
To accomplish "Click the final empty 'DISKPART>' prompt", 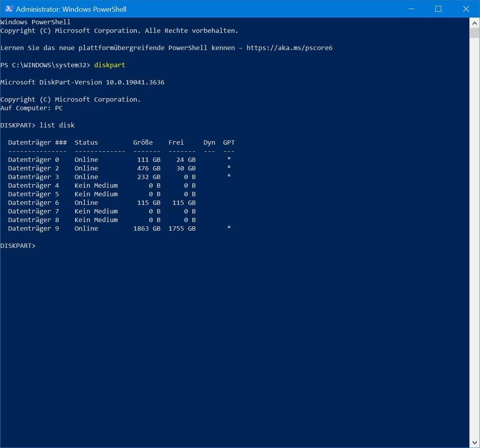I will coord(18,246).
